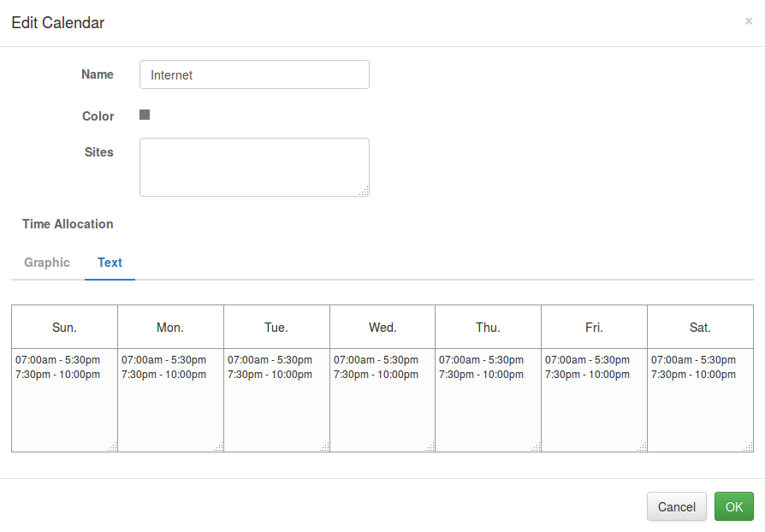This screenshot has height=532, width=765.
Task: Confirm changes with the green OK button
Action: pyautogui.click(x=733, y=506)
